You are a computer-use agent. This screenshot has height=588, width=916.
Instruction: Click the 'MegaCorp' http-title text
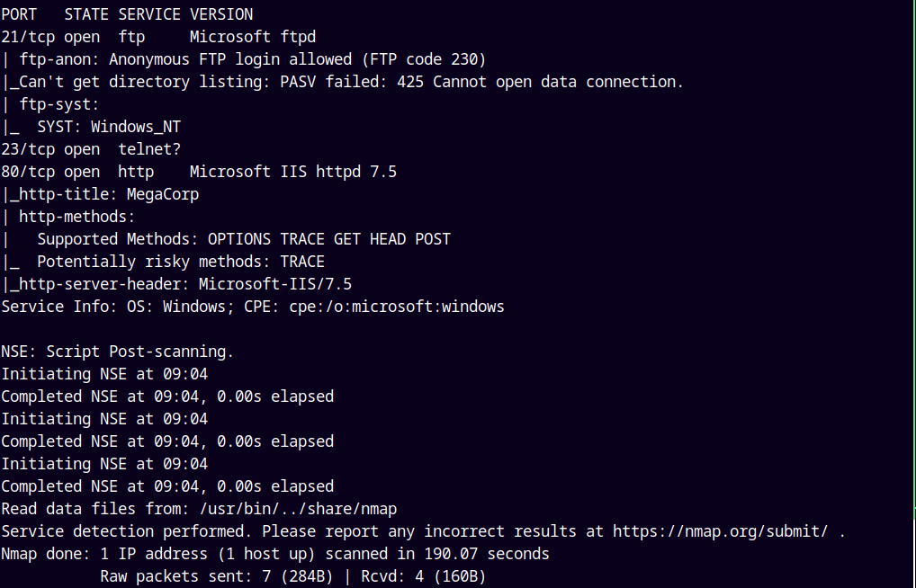(x=162, y=194)
